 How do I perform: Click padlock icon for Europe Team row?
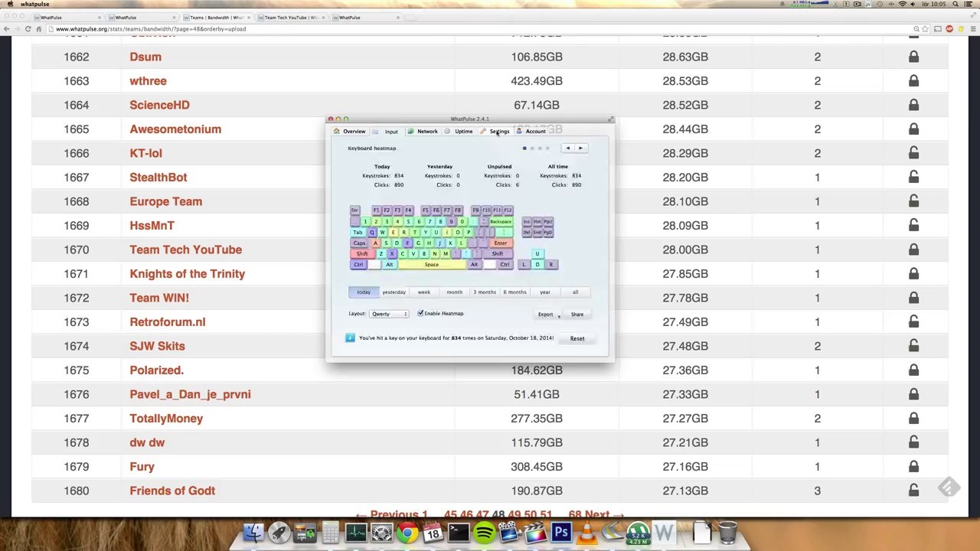[x=913, y=201]
